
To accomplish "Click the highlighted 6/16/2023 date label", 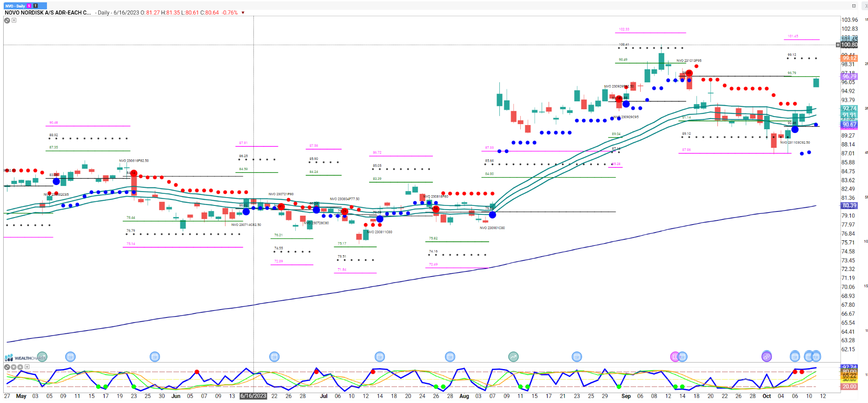I will coord(253,396).
